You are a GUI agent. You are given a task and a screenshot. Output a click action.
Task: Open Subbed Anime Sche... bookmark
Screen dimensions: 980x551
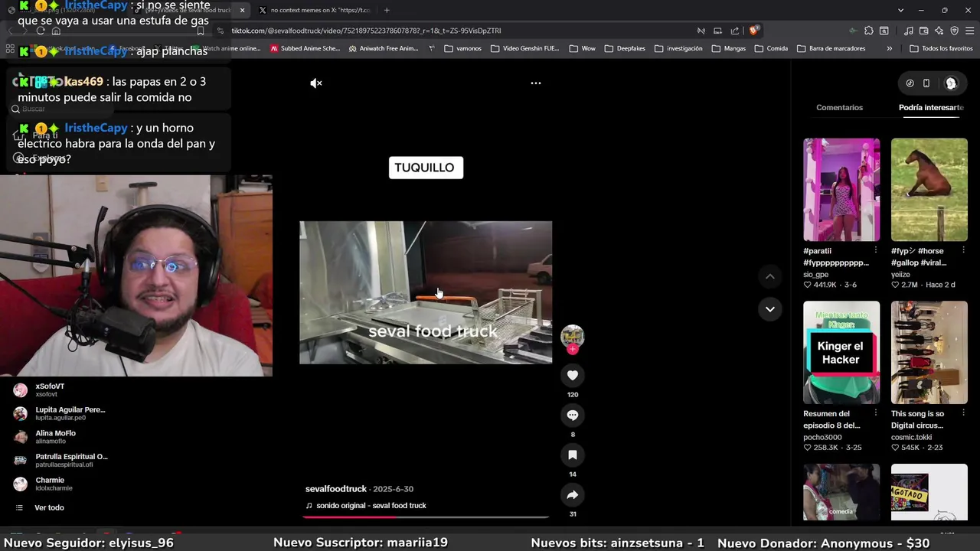pos(305,48)
